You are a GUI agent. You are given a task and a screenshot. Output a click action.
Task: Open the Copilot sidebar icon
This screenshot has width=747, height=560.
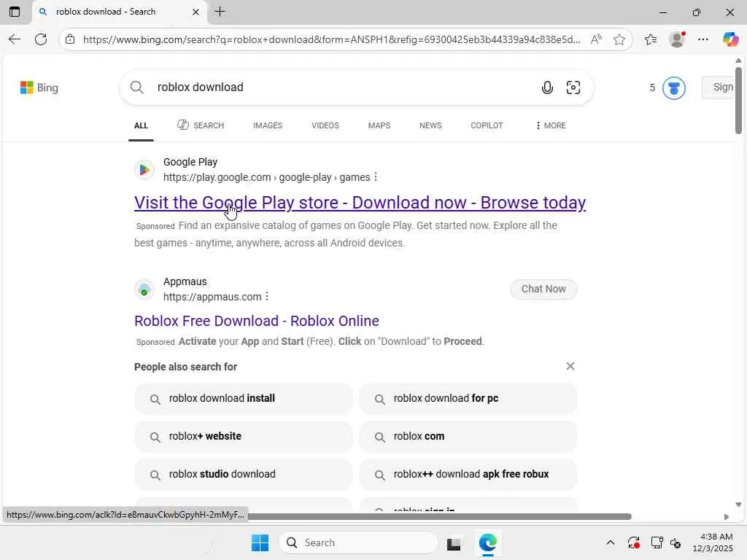point(729,39)
